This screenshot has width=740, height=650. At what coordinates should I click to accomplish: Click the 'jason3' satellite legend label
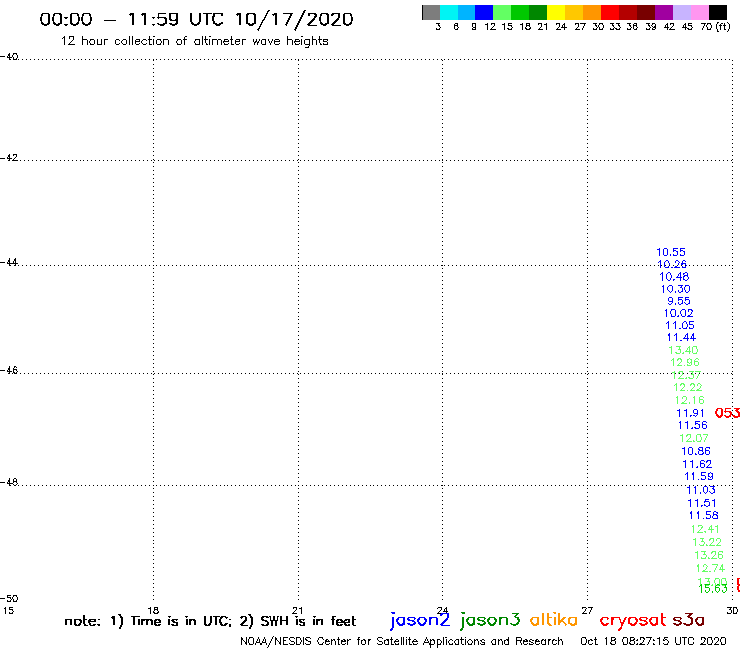tap(490, 620)
